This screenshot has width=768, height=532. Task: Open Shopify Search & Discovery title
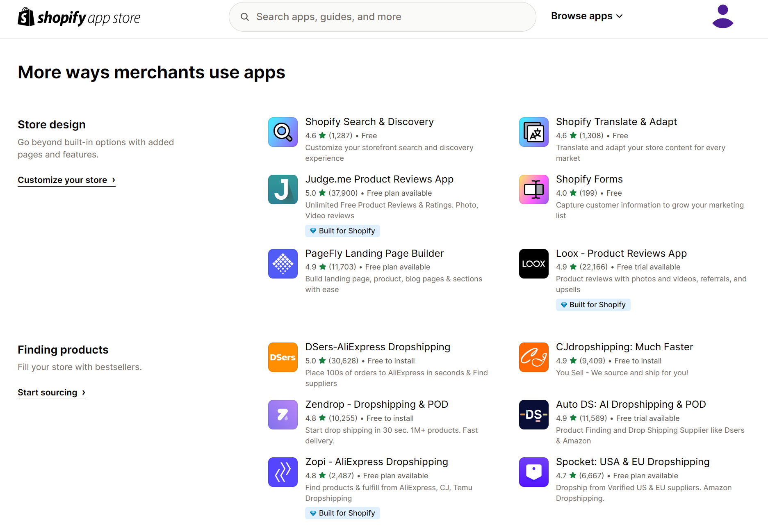[369, 122]
